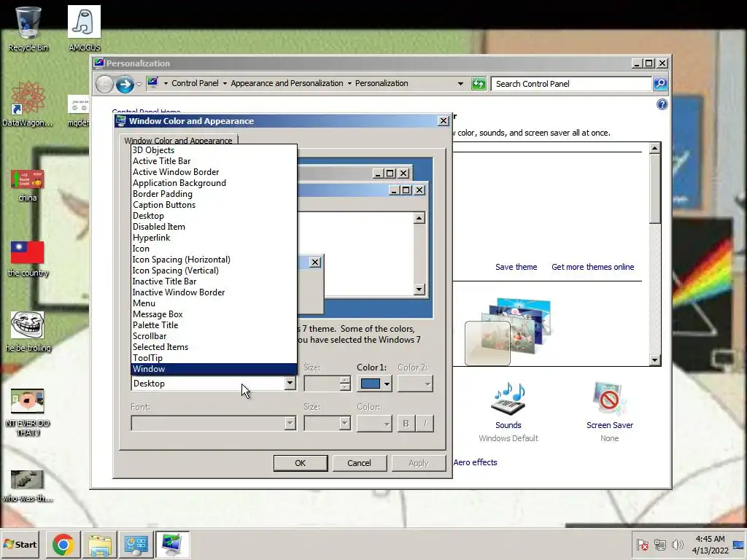Click the preview window scrollbar down arrow
747x560 pixels.
pos(419,289)
